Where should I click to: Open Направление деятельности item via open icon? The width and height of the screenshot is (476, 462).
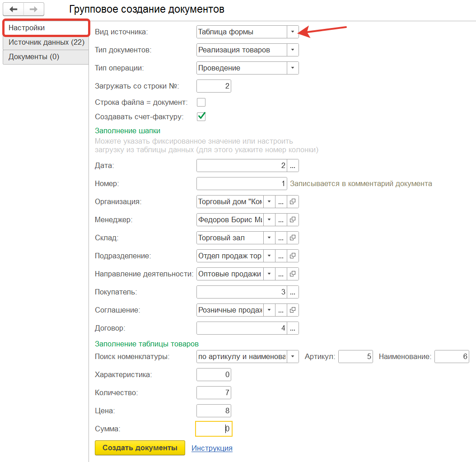[x=293, y=274]
